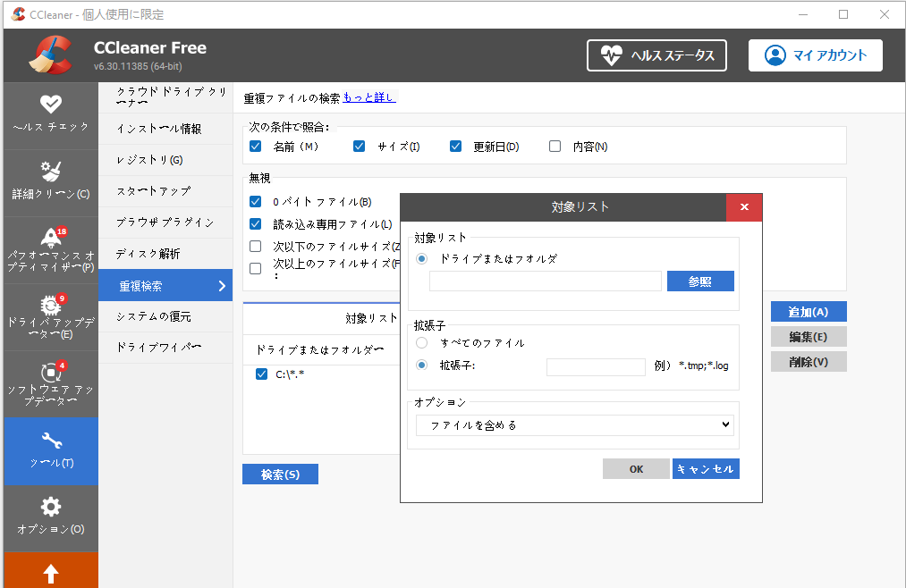Focus the drive or folder path field

(x=546, y=281)
